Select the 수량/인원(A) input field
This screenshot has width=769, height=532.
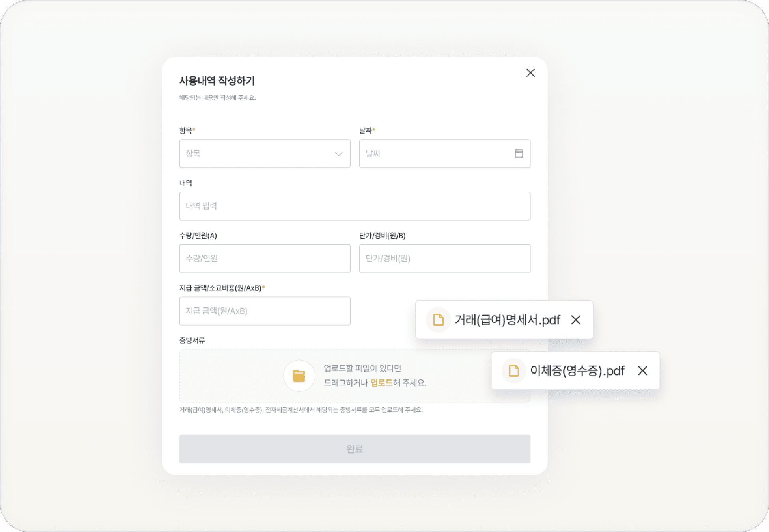click(x=265, y=259)
